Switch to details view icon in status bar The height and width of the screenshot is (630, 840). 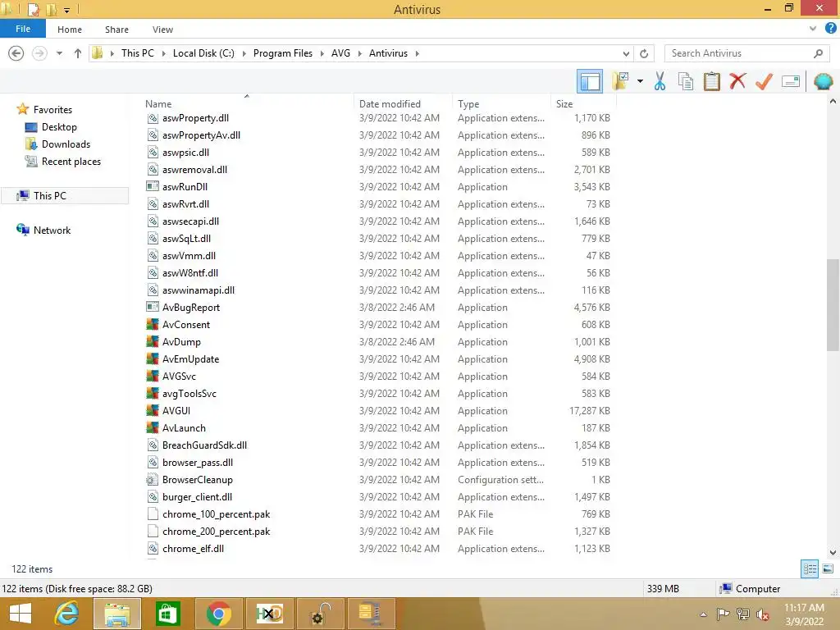point(810,569)
